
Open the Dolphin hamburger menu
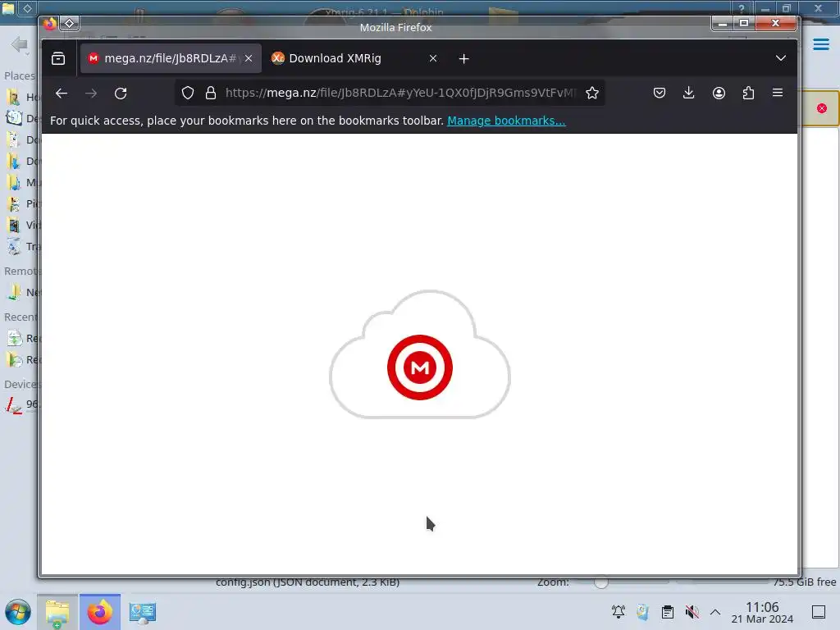(x=820, y=44)
